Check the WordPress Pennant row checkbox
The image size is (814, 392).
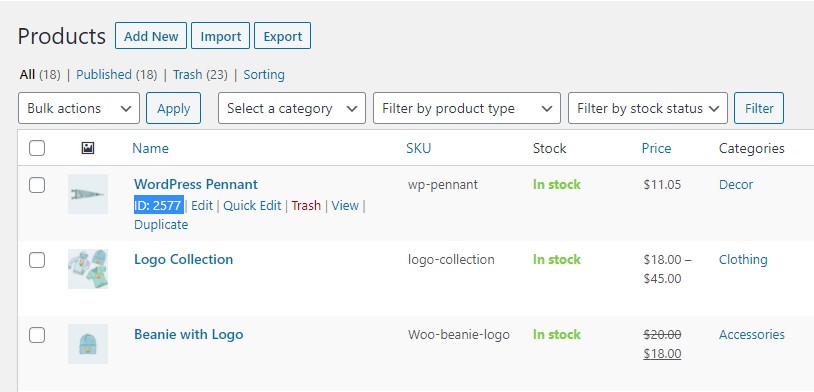(x=37, y=185)
